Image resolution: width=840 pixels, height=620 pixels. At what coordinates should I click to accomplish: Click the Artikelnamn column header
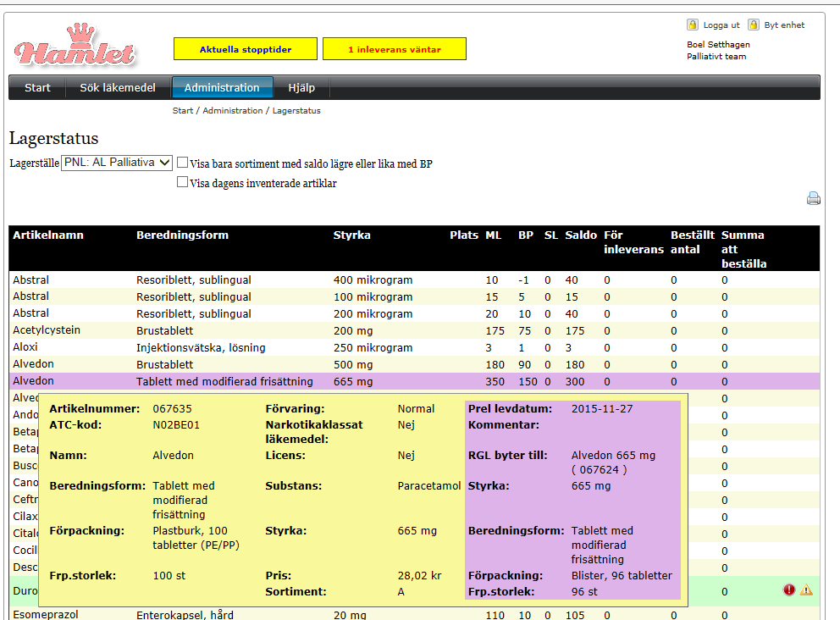pos(48,235)
